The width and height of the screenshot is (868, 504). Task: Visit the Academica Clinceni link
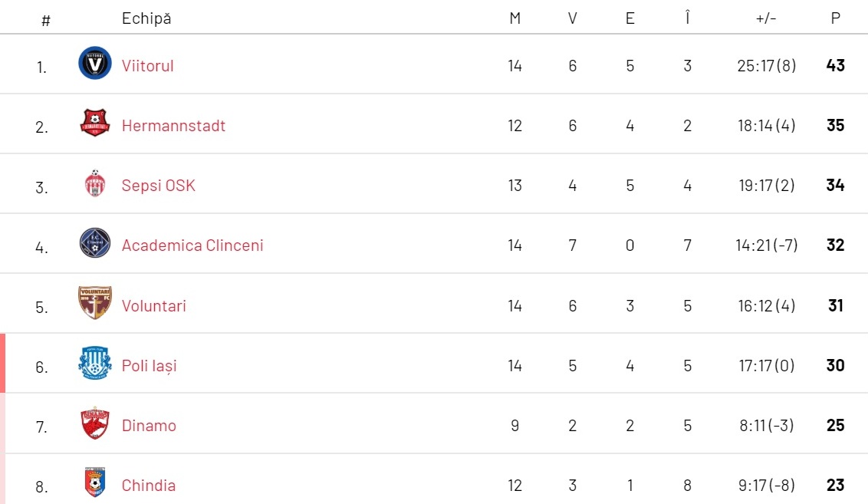[x=192, y=245]
